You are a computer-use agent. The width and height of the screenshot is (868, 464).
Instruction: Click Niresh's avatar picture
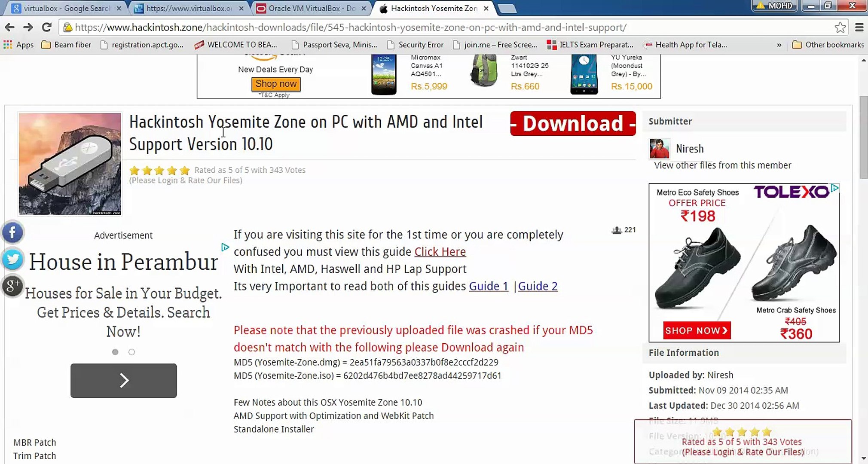coord(660,149)
